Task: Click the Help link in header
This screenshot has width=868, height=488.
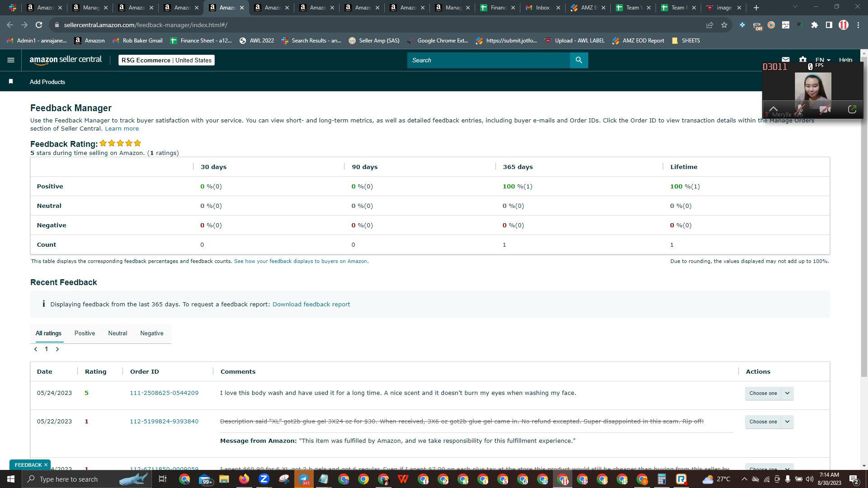Action: [x=845, y=60]
